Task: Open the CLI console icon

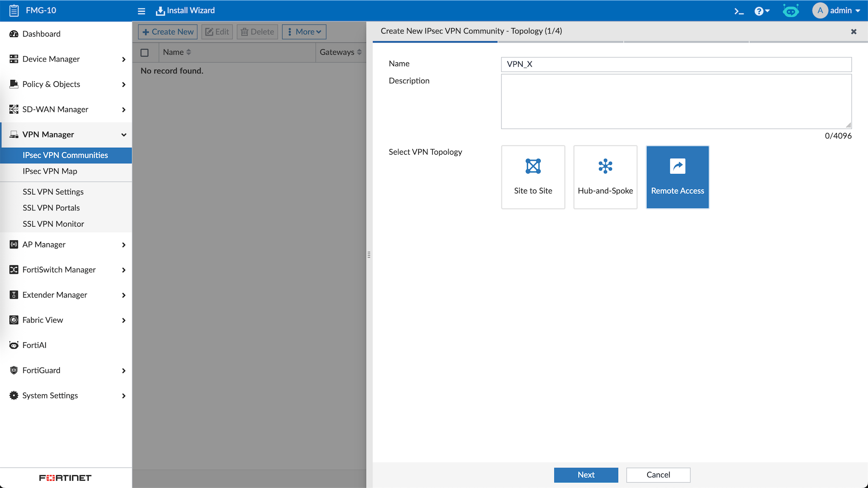Action: pos(739,11)
